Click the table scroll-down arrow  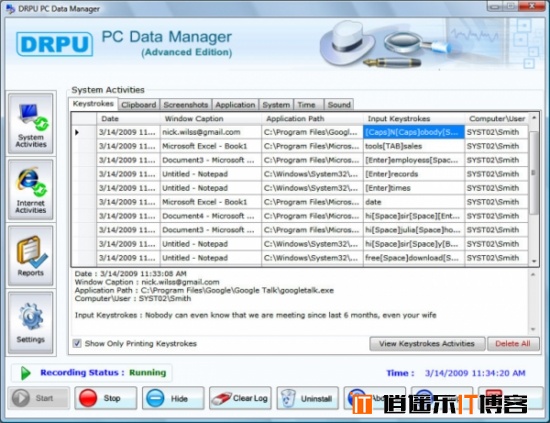[x=534, y=261]
